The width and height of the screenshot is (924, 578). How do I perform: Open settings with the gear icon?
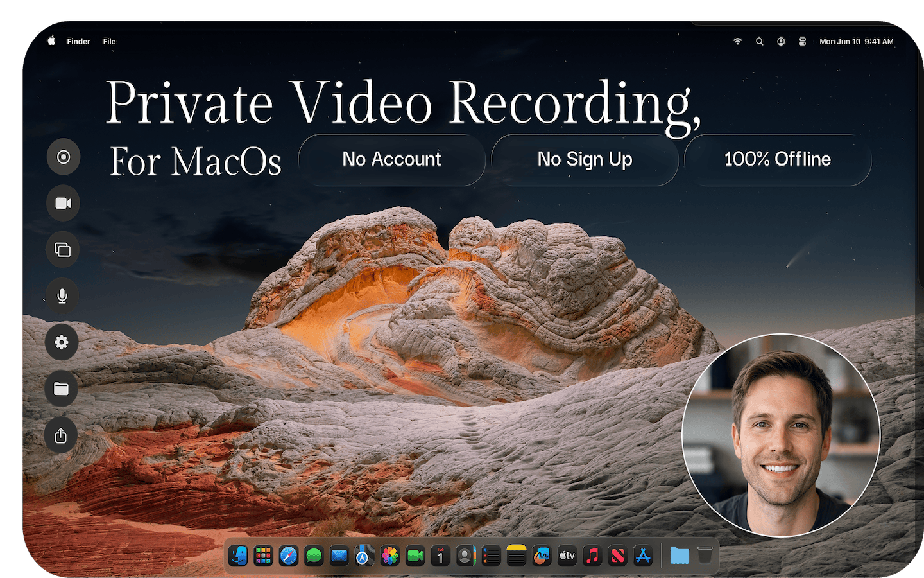[x=62, y=342]
